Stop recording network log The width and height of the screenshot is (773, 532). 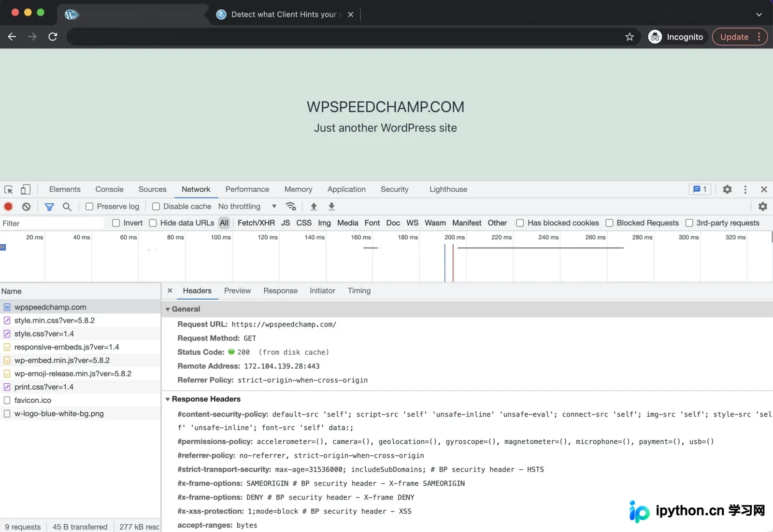click(x=8, y=207)
